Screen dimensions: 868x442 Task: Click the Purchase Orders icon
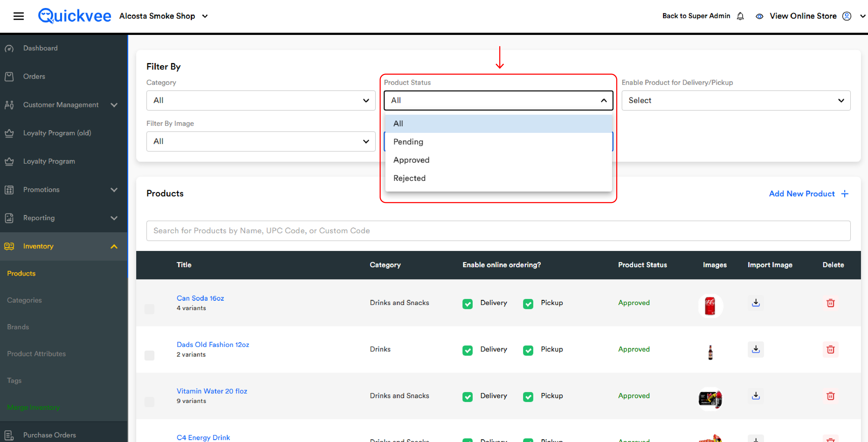(x=9, y=435)
